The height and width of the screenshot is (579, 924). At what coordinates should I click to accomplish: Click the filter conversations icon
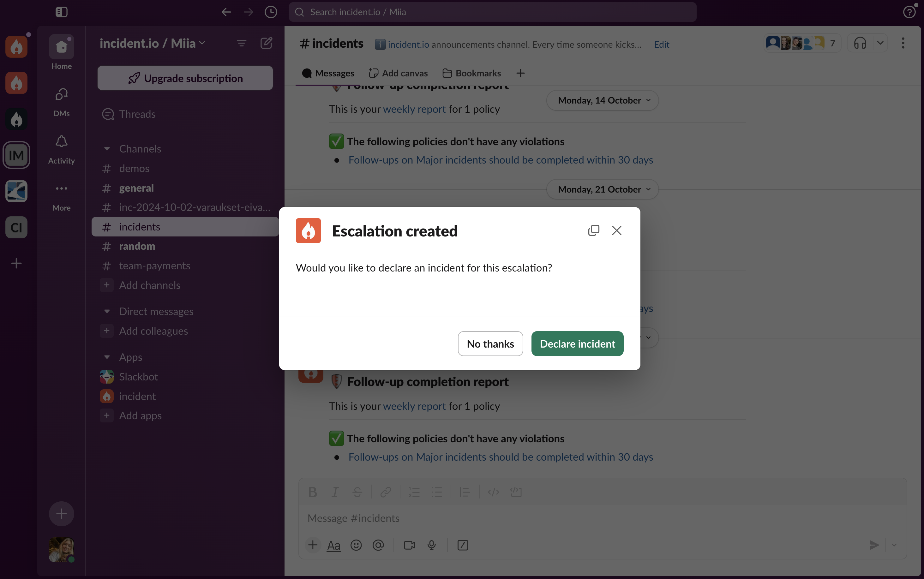(241, 43)
